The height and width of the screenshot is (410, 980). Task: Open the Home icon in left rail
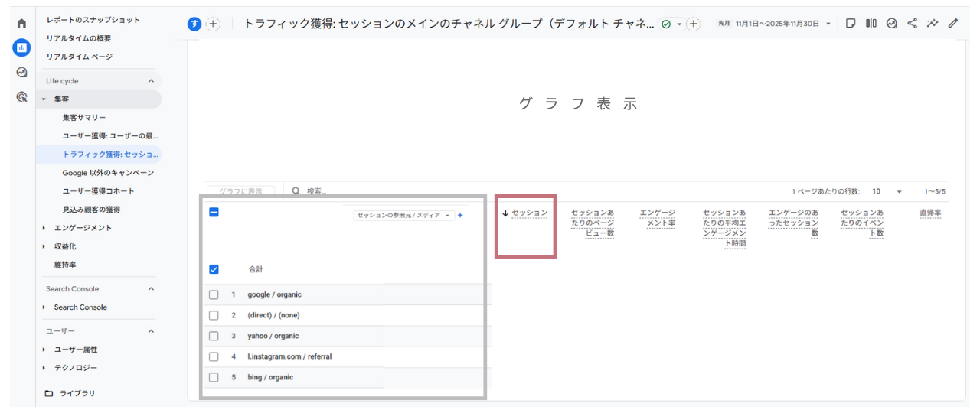[x=21, y=24]
